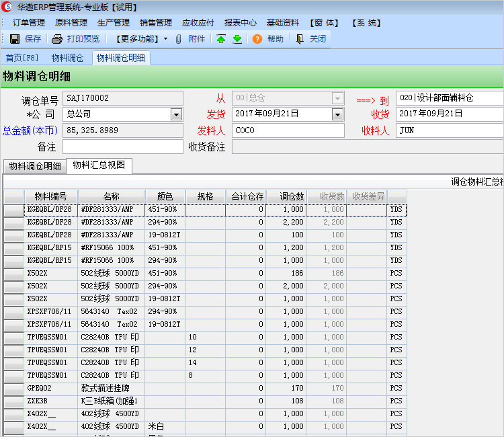Click the 规格 column header
504x437 pixels.
(205, 196)
